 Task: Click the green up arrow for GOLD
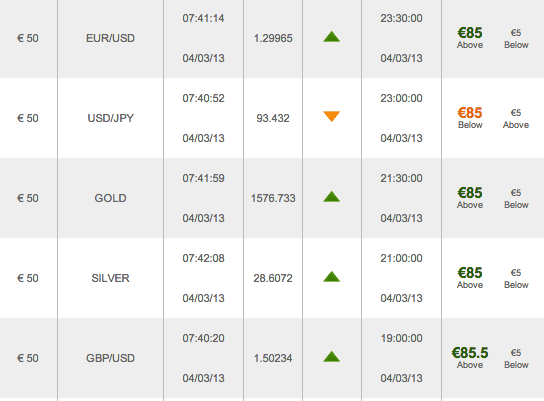[x=331, y=197]
